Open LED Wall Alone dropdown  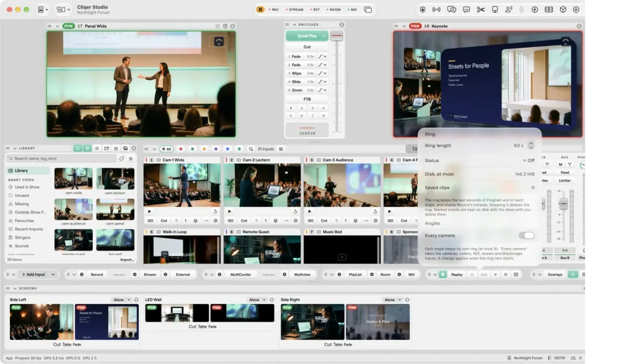[x=257, y=300]
